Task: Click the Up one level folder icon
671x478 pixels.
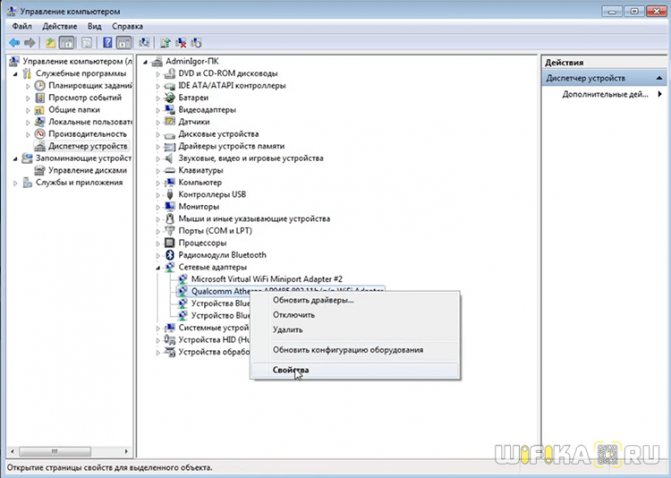Action: pyautogui.click(x=50, y=43)
